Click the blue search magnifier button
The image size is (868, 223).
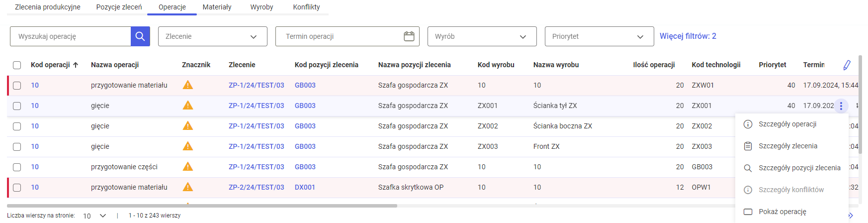coord(140,36)
